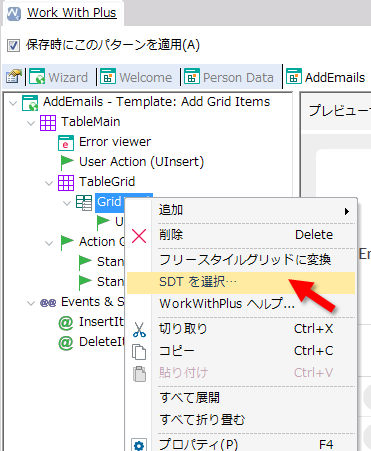Select AddEmails - Template: Add Grid Items
Viewport: 371px width, 451px height.
156,102
